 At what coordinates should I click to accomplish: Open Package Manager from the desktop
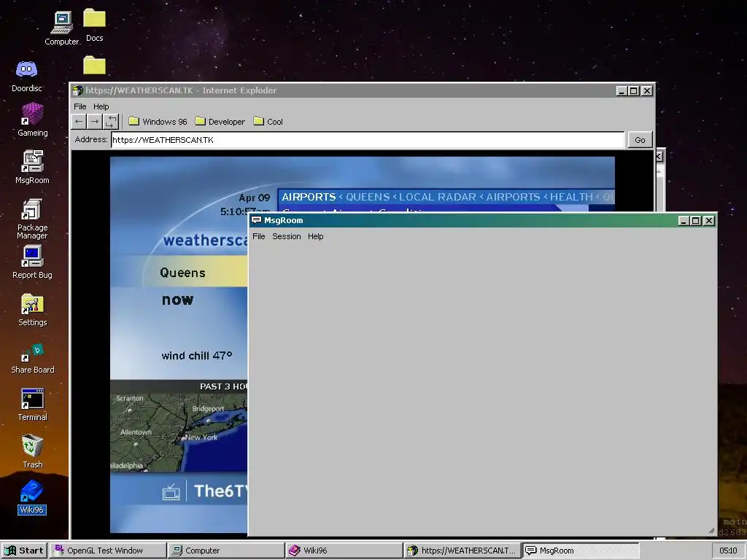click(32, 218)
